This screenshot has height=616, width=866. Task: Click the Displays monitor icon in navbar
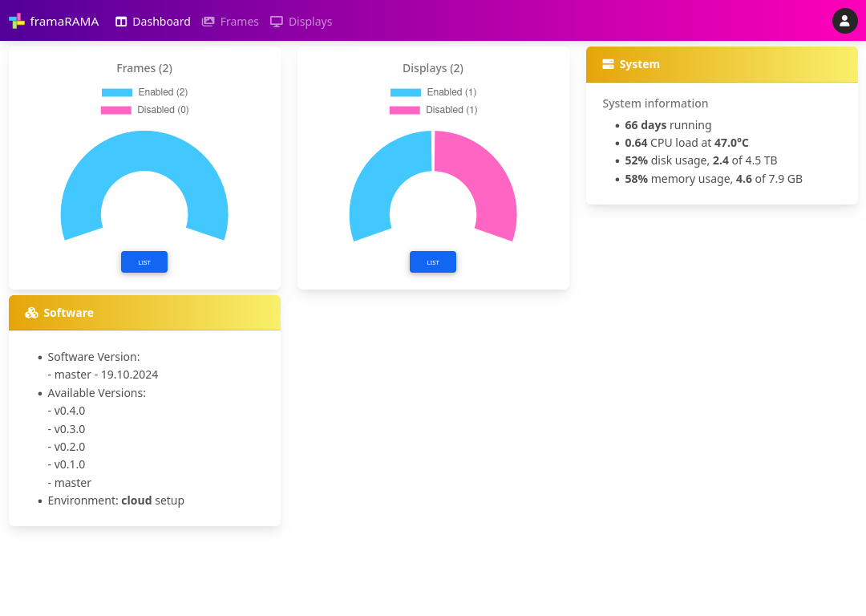[x=276, y=22]
